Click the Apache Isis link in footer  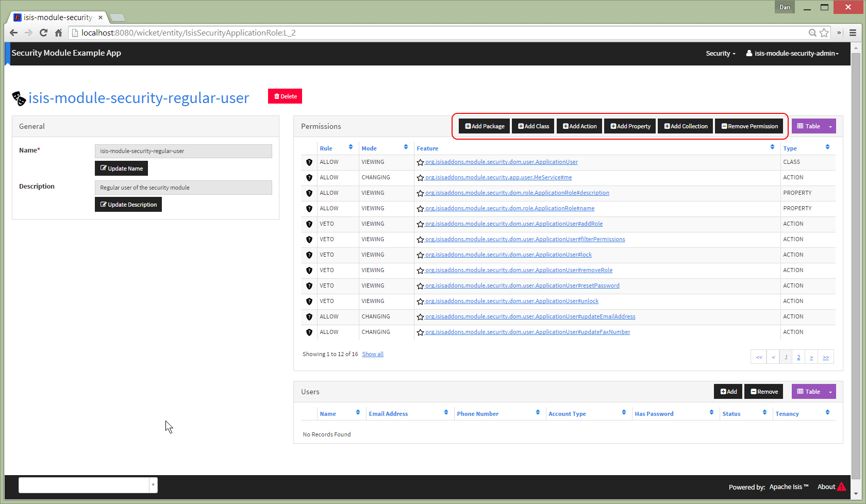pos(789,486)
